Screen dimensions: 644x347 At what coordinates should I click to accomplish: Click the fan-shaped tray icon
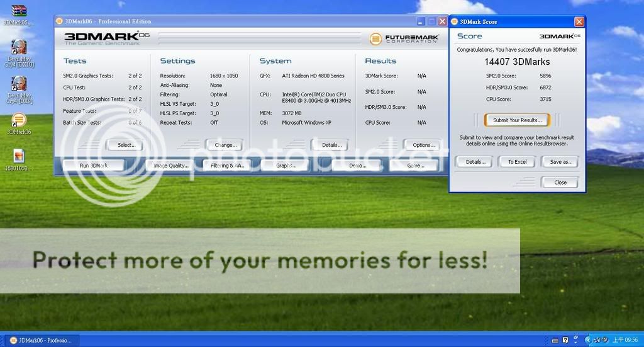pos(597,340)
